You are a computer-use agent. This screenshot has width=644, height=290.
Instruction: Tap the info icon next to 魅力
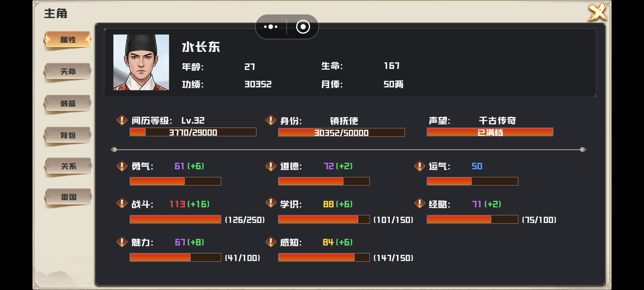[122, 242]
